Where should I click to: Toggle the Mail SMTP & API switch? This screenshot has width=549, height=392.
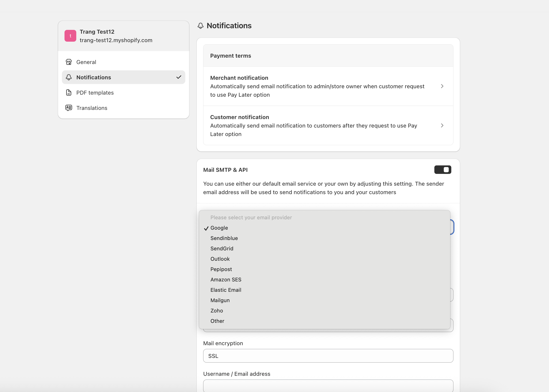(443, 170)
